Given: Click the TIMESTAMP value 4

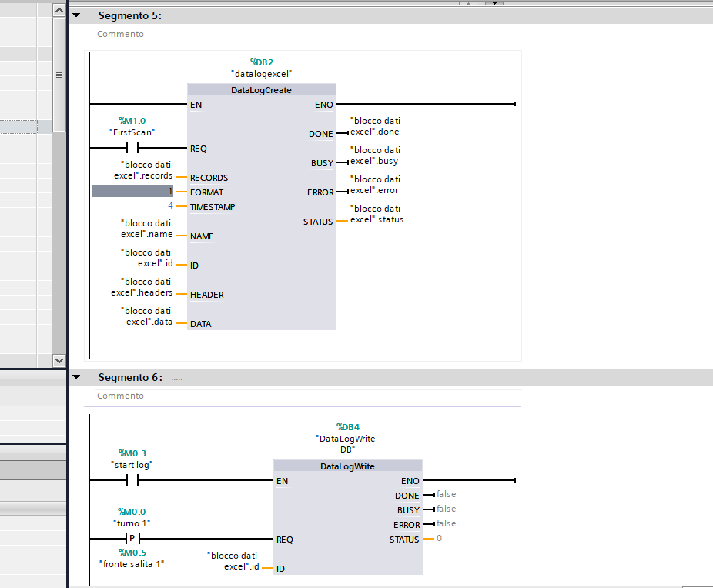Looking at the screenshot, I should tap(170, 206).
